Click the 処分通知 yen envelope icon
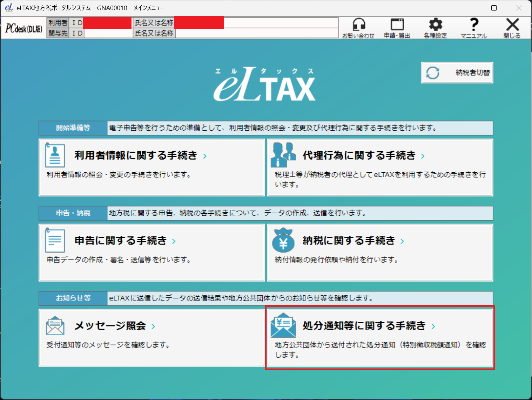 point(283,325)
